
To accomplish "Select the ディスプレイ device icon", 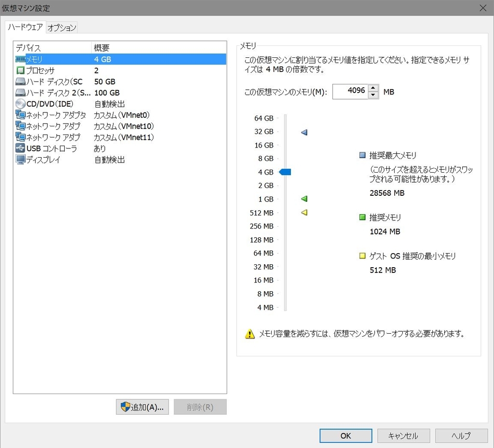I will coord(20,160).
